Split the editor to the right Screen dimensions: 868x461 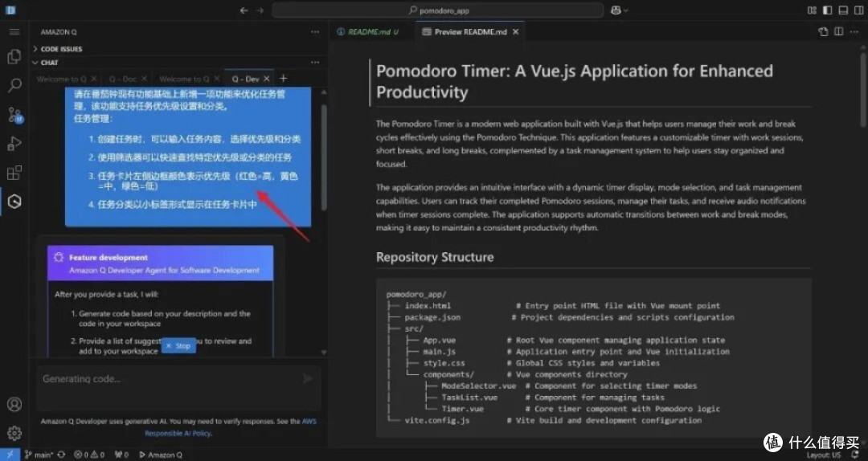click(838, 32)
